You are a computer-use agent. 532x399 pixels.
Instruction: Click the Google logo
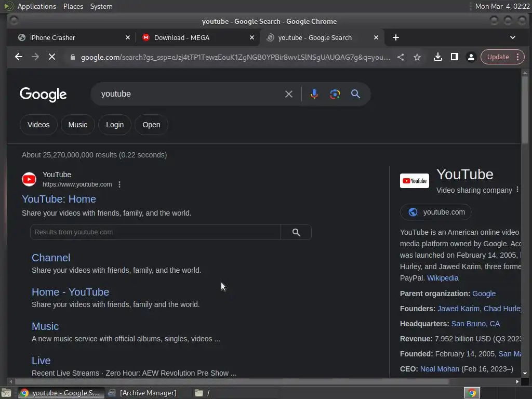[43, 95]
